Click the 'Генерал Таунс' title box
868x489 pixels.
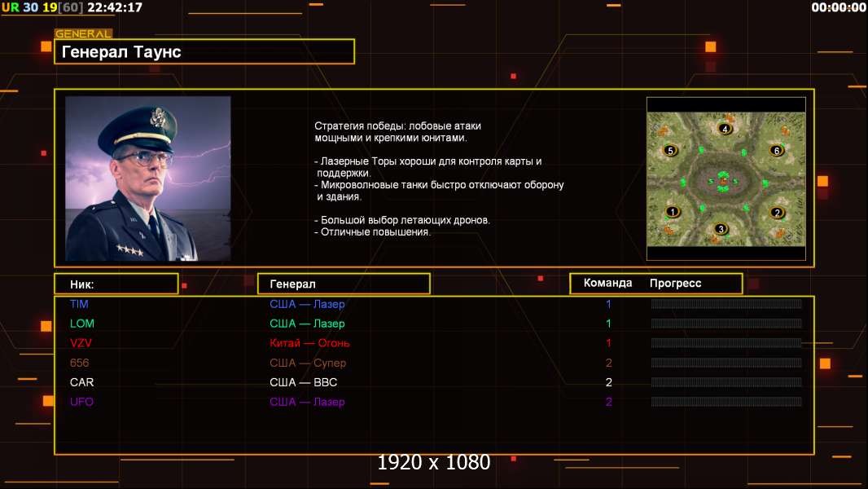204,51
